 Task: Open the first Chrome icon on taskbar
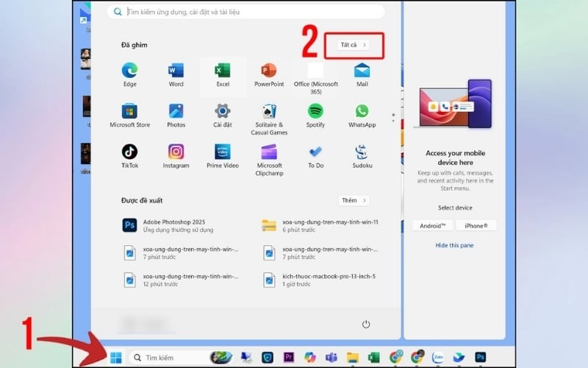(x=395, y=357)
